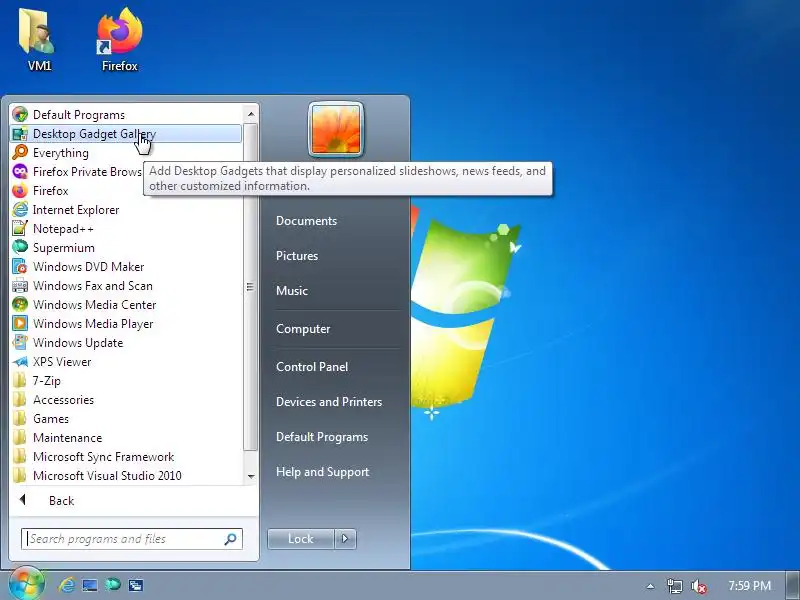
Task: Click the muted volume tray icon
Action: (x=698, y=586)
